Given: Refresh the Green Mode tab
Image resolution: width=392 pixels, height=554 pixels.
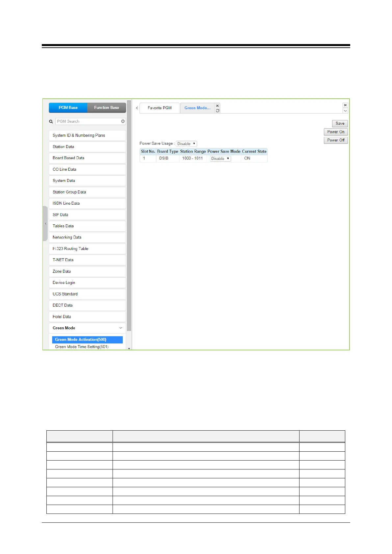Looking at the screenshot, I should [x=217, y=111].
